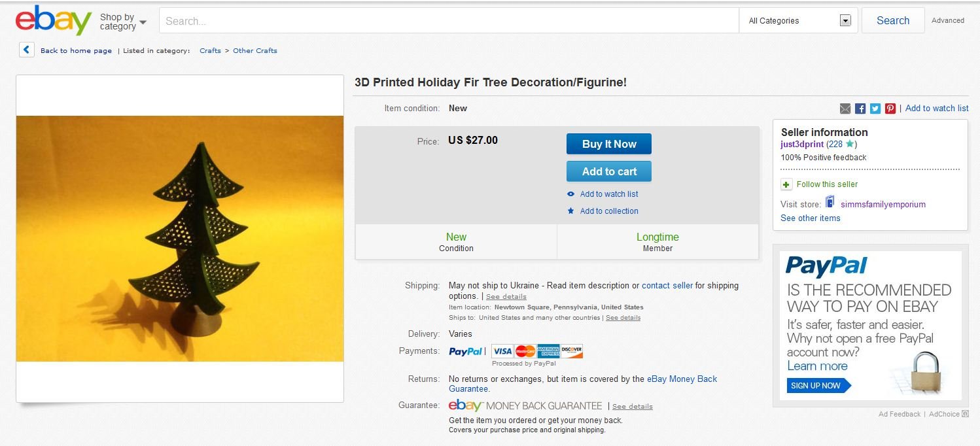This screenshot has height=446, width=980.
Task: Click the Buy It Now button
Action: (x=609, y=144)
